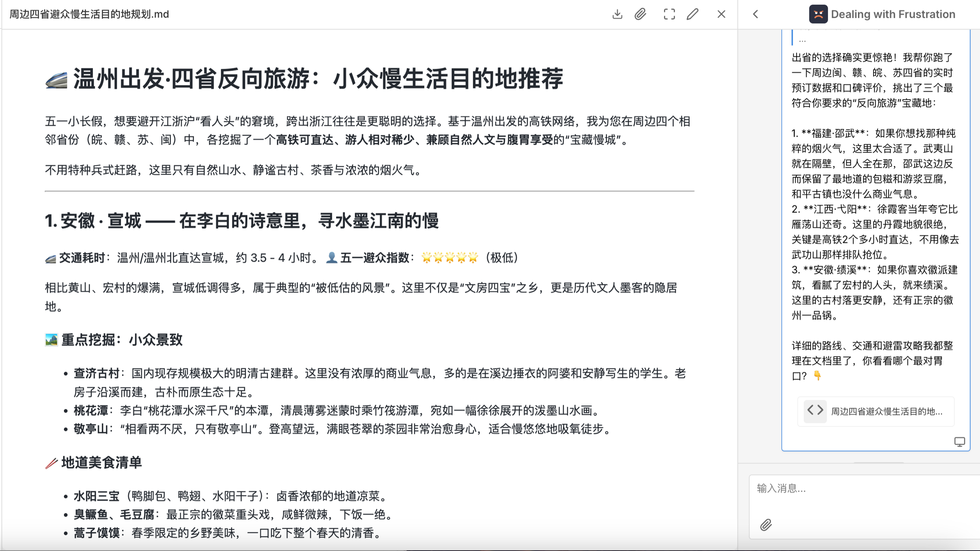This screenshot has width=980, height=551.
Task: Click the five-star 五一避众指数 rating
Action: 449,258
